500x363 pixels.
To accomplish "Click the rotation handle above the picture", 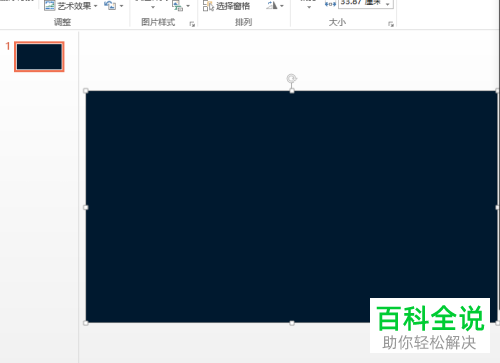I will pyautogui.click(x=292, y=79).
